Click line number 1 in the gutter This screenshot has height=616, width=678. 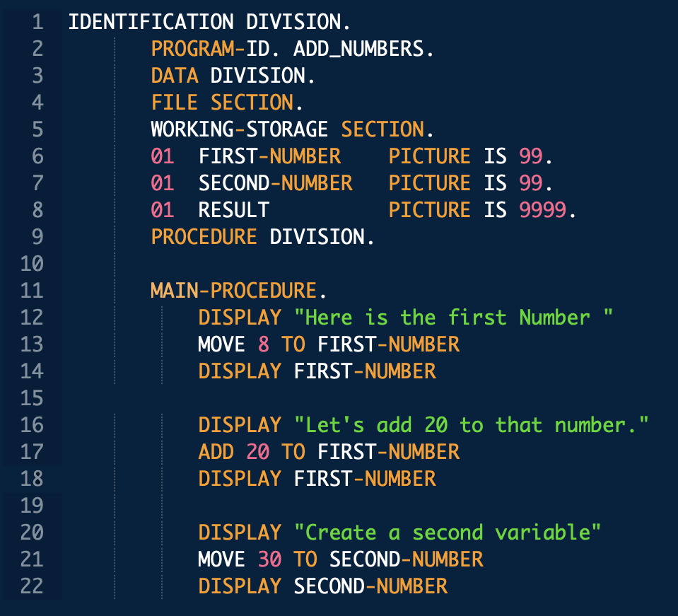point(37,22)
